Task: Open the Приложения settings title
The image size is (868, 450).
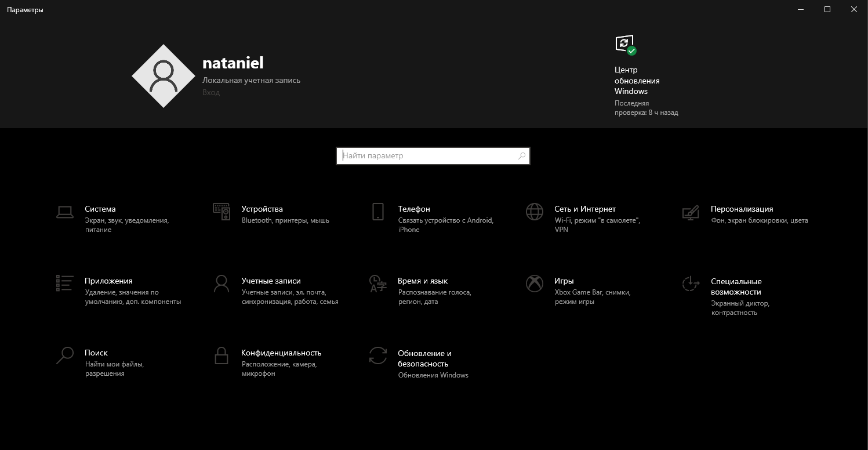Action: 108,281
